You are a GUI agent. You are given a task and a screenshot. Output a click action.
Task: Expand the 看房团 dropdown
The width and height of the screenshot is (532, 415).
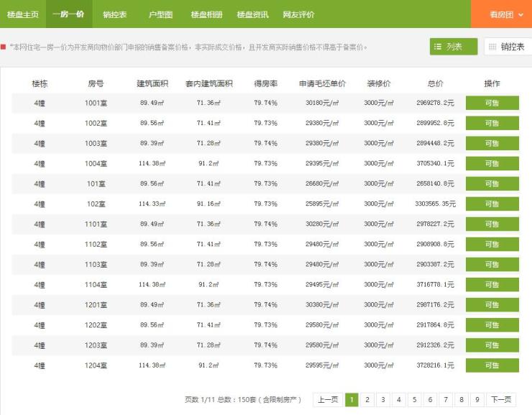(501, 14)
